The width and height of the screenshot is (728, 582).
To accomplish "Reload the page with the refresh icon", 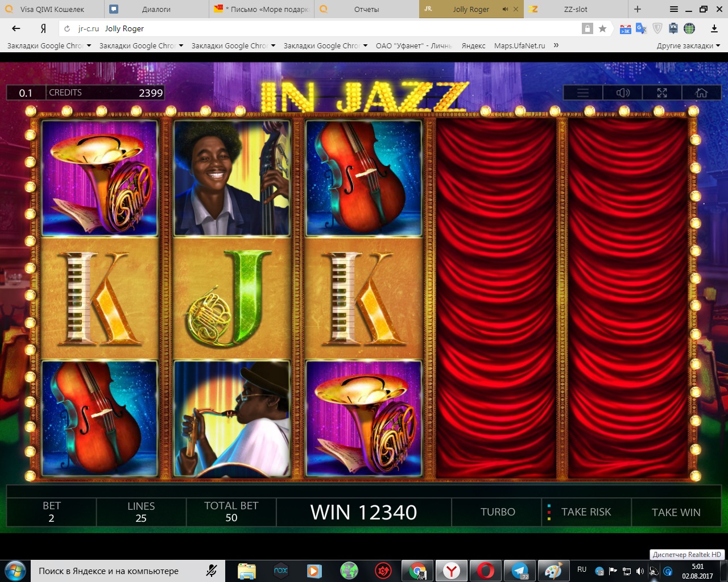I will click(x=67, y=28).
